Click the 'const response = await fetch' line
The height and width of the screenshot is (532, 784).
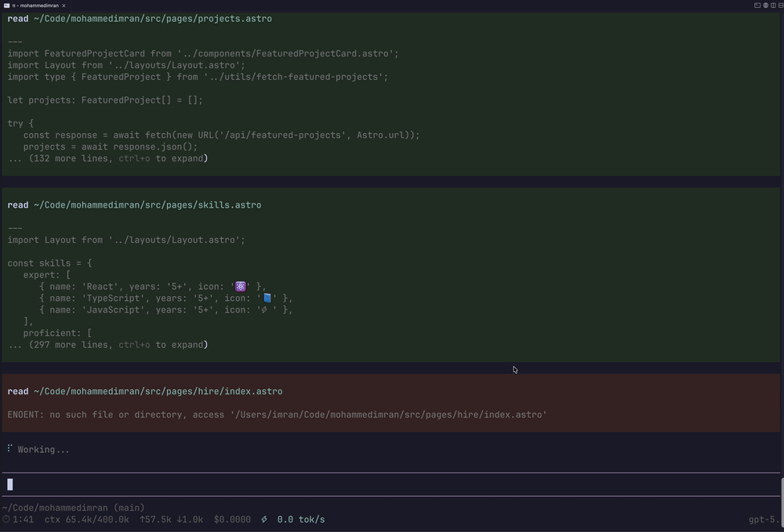[222, 135]
